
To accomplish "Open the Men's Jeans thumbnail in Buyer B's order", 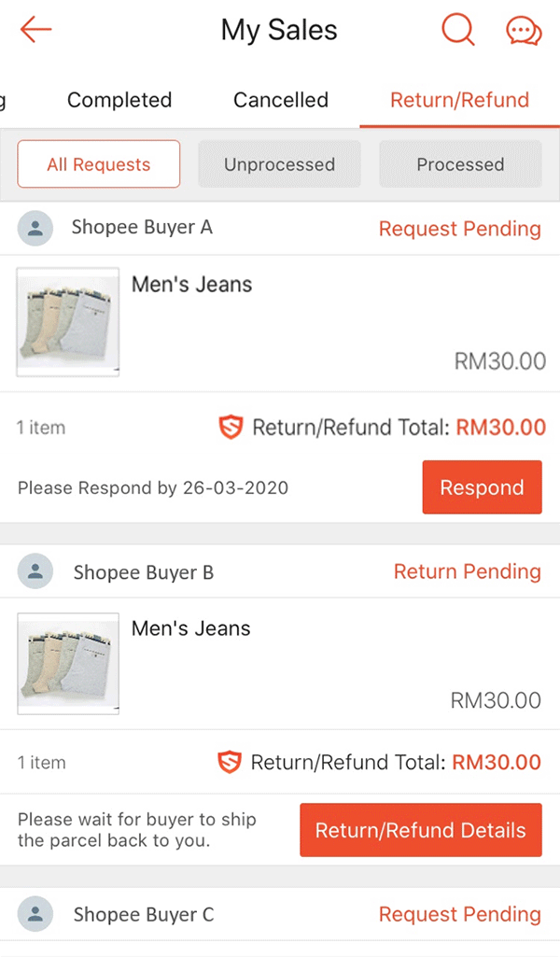I will coord(67,663).
